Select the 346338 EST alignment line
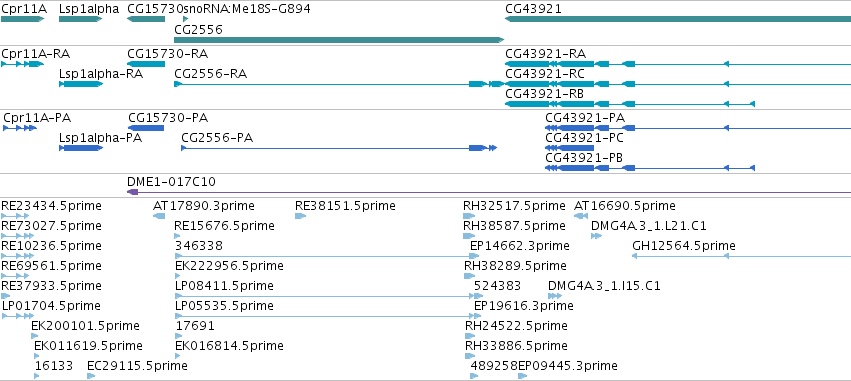Screen dimensions: 851x381 [x=325, y=256]
